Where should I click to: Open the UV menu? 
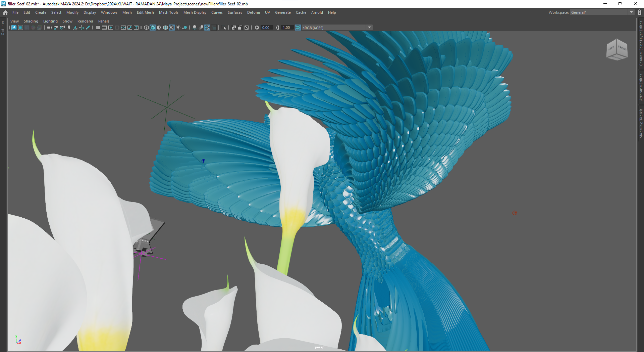coord(267,12)
